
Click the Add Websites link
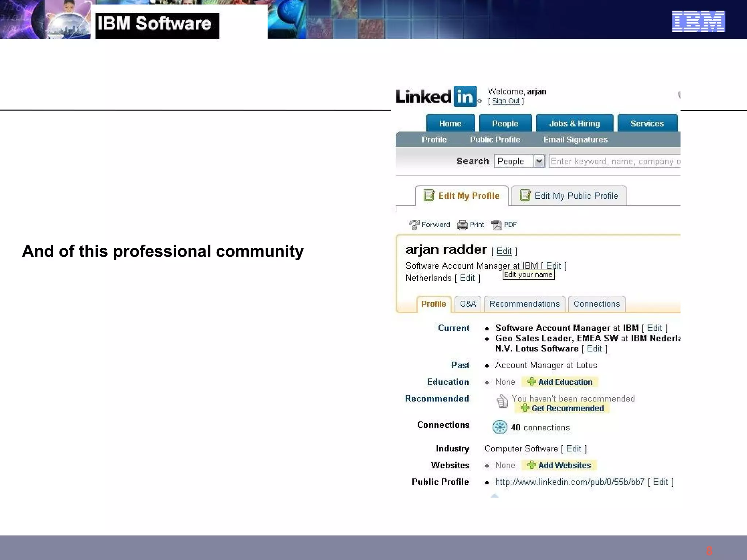click(x=565, y=465)
